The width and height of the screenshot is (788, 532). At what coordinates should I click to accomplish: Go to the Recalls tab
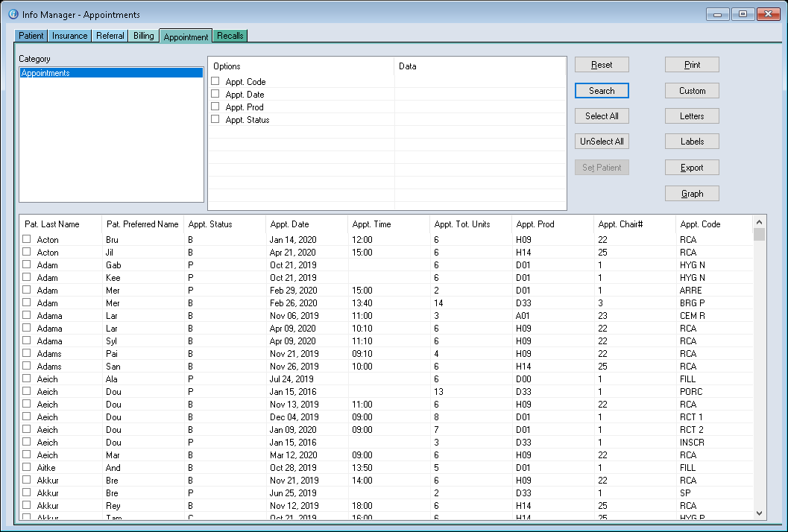click(x=230, y=36)
